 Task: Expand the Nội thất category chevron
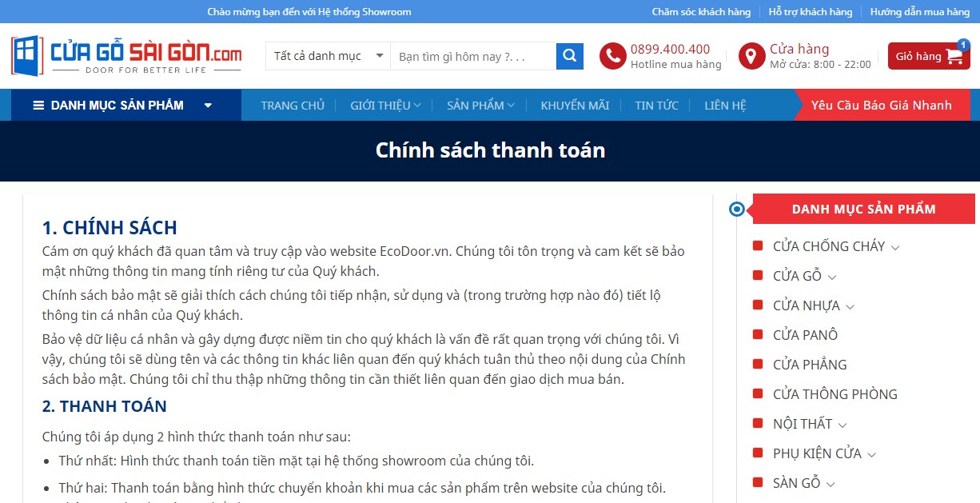pos(843,425)
